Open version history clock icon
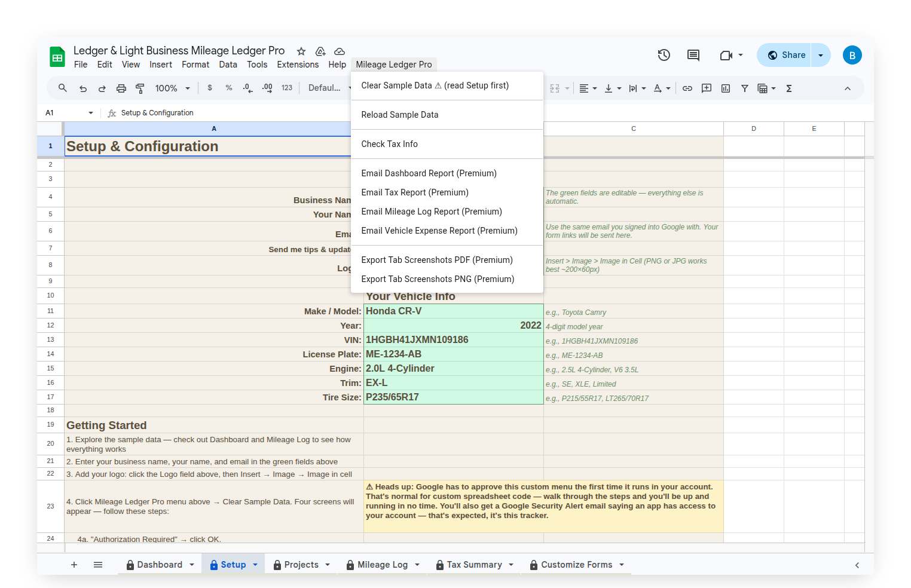911x588 pixels. coord(664,55)
